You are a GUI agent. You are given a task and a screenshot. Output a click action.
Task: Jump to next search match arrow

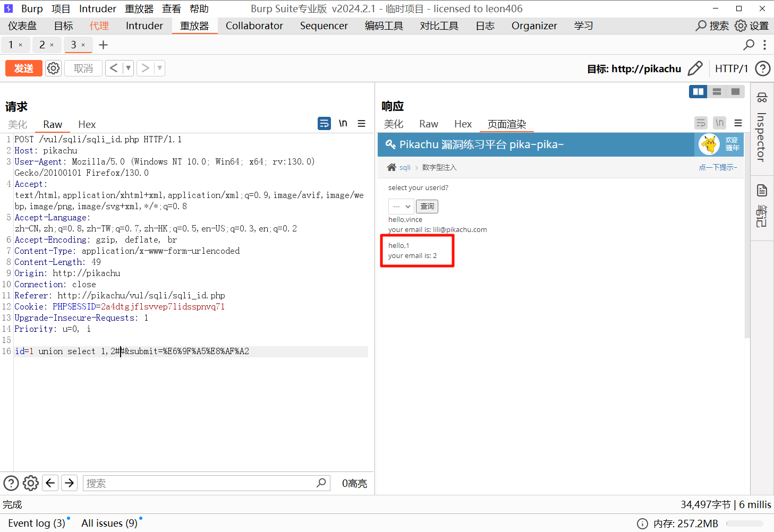(70, 483)
